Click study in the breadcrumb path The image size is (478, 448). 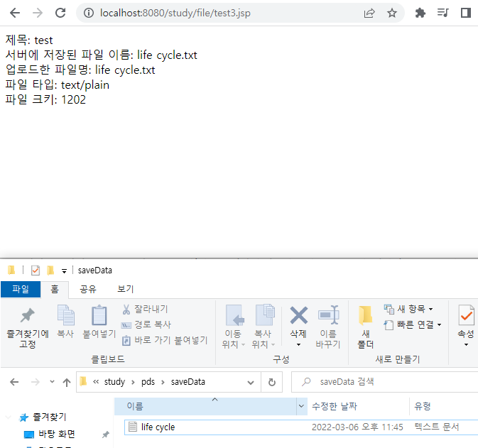pyautogui.click(x=114, y=382)
